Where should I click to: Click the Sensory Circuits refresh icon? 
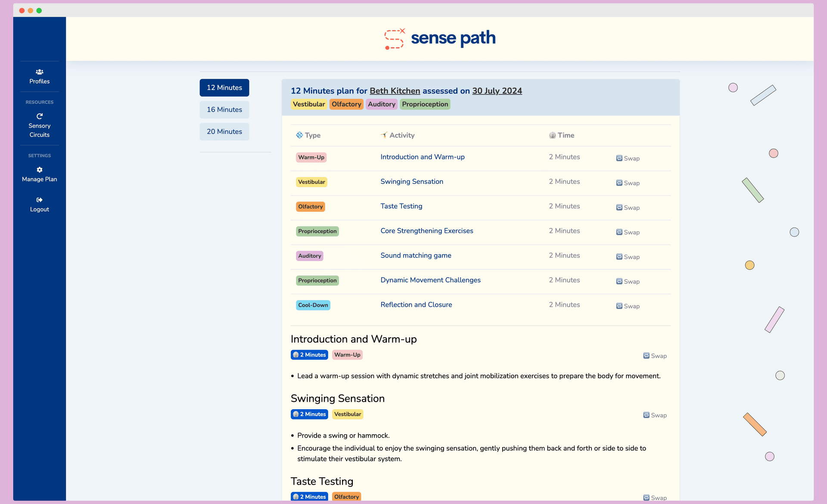coord(39,116)
